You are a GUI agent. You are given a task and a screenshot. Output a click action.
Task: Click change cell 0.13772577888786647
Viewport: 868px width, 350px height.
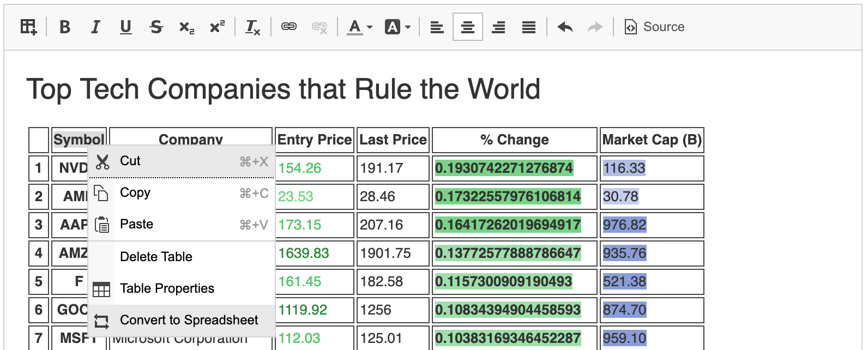[515, 254]
